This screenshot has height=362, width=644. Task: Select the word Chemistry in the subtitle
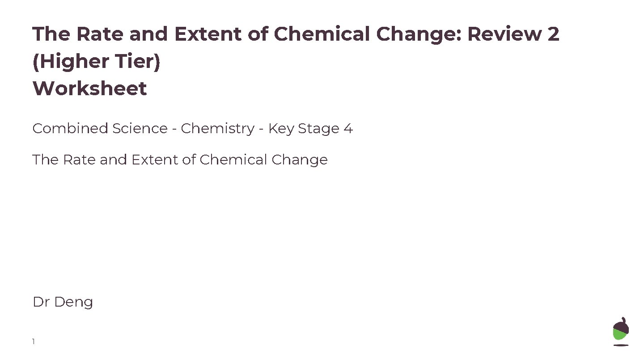[x=217, y=129]
